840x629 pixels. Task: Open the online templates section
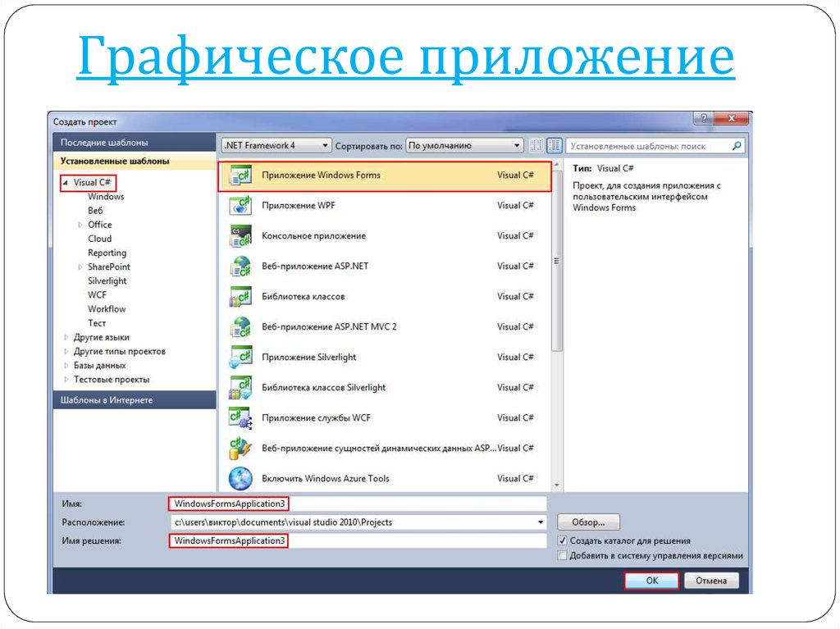click(x=107, y=400)
